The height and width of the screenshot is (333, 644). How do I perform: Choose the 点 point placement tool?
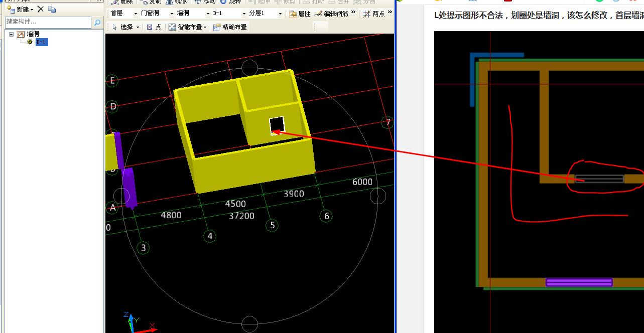click(154, 27)
